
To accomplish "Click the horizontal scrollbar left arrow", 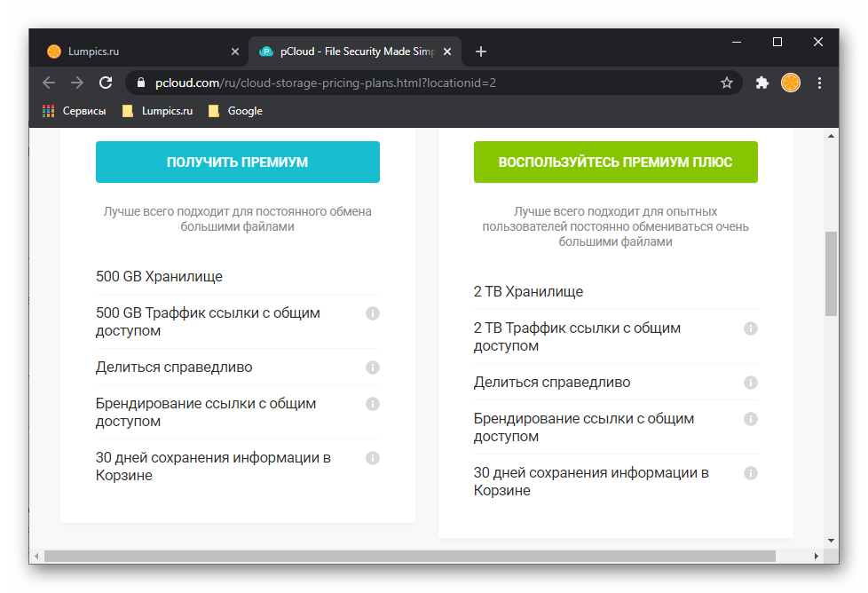I will (36, 556).
